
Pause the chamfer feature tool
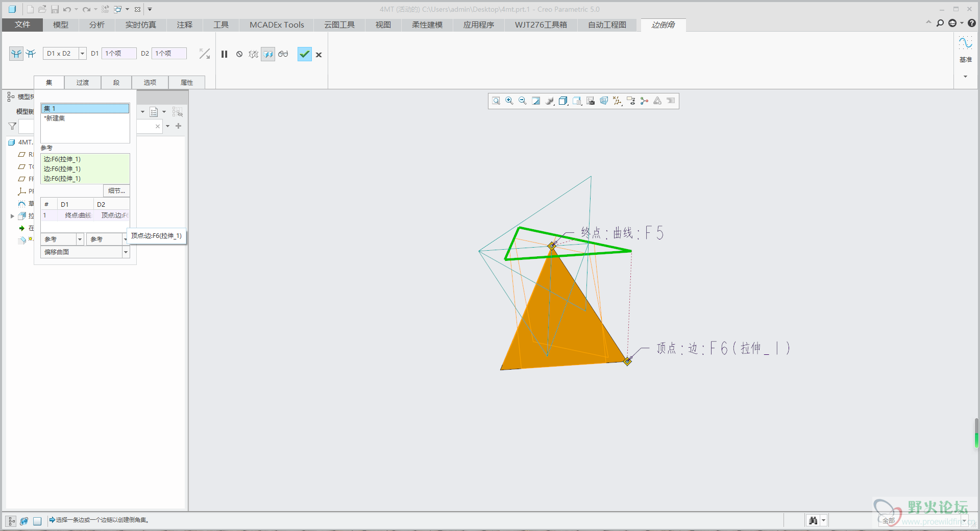point(224,54)
